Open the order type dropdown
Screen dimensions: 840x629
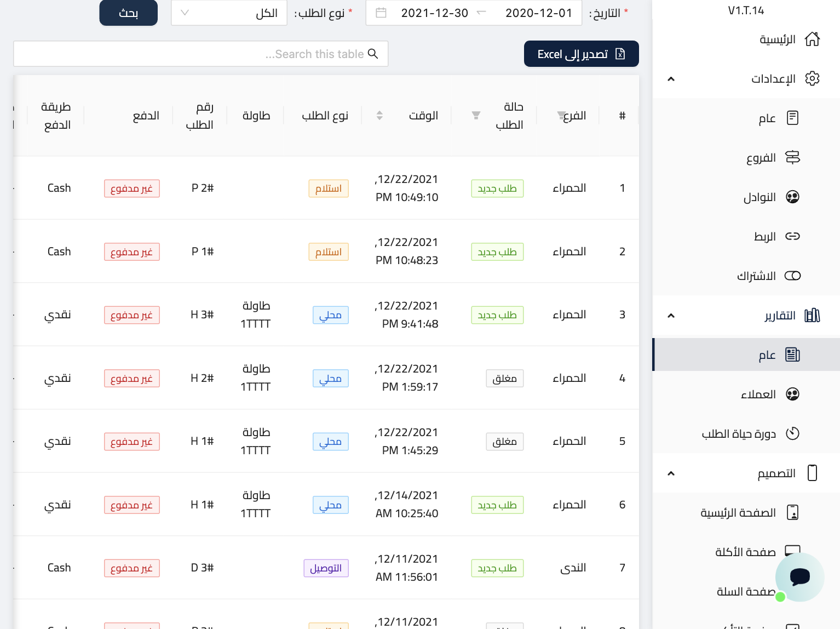click(x=229, y=13)
